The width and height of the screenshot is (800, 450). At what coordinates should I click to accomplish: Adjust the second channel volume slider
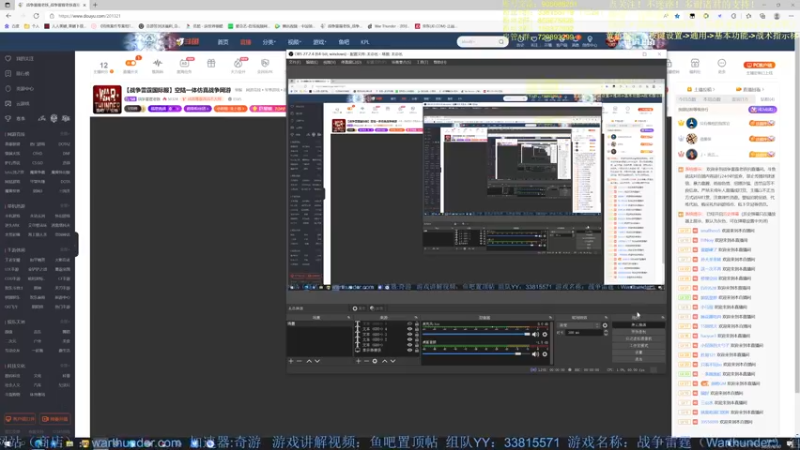click(x=477, y=354)
